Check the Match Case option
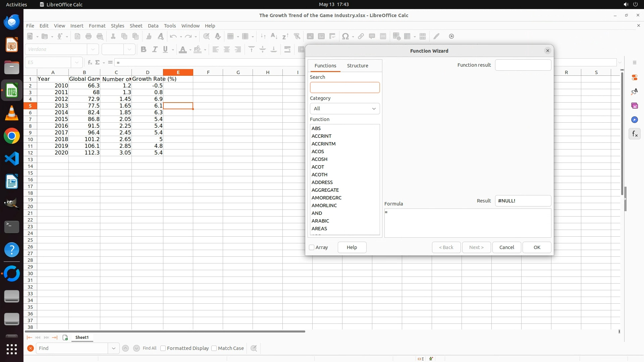Screen dimensions: 644x362 coord(214,348)
